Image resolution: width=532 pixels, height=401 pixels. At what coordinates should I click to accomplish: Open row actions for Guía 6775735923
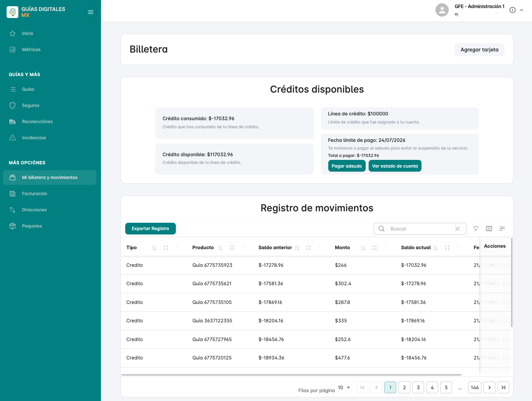click(x=491, y=265)
